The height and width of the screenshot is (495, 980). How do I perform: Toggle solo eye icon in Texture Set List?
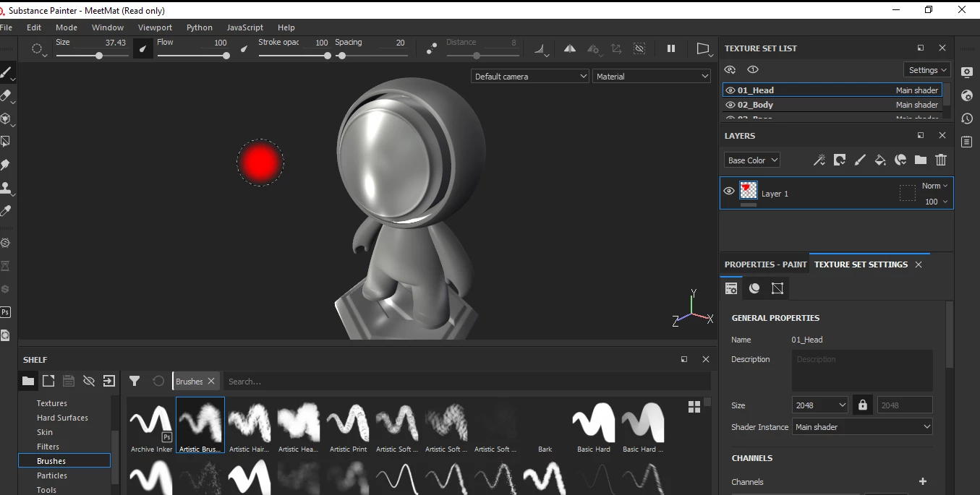pyautogui.click(x=753, y=69)
